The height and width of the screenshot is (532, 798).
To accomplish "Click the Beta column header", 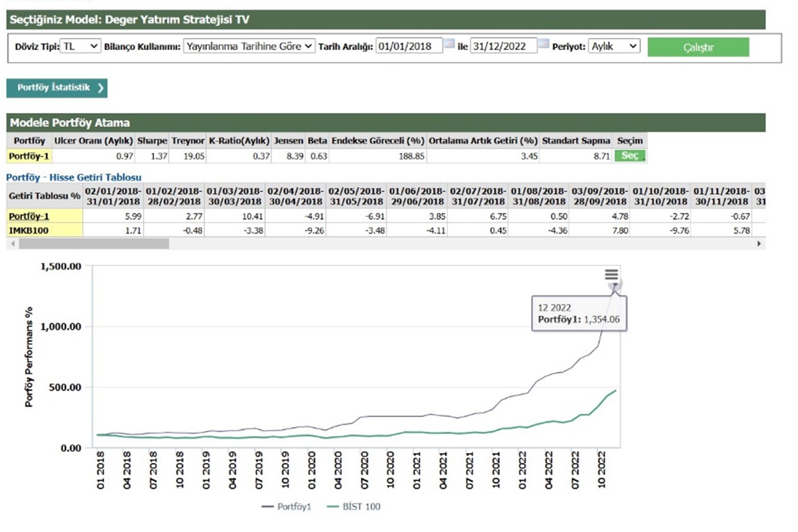I will coord(317,141).
